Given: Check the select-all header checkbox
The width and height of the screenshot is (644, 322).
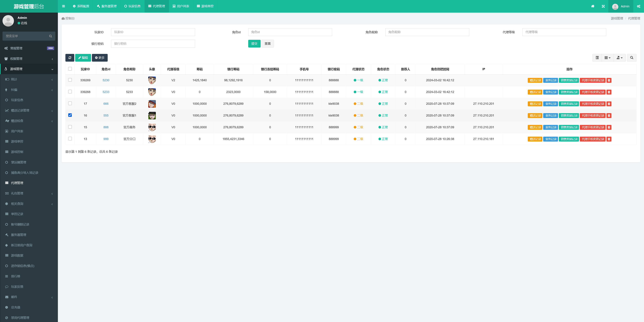Looking at the screenshot, I should pyautogui.click(x=70, y=69).
